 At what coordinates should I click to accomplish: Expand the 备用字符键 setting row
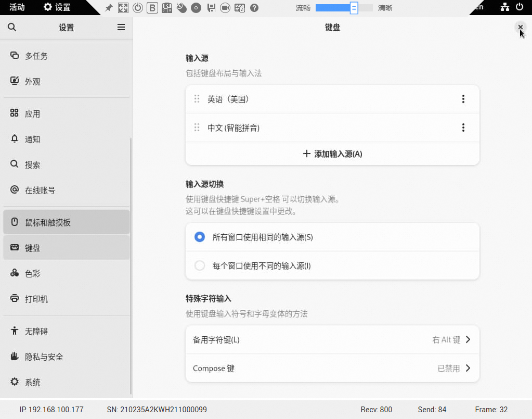pos(332,340)
